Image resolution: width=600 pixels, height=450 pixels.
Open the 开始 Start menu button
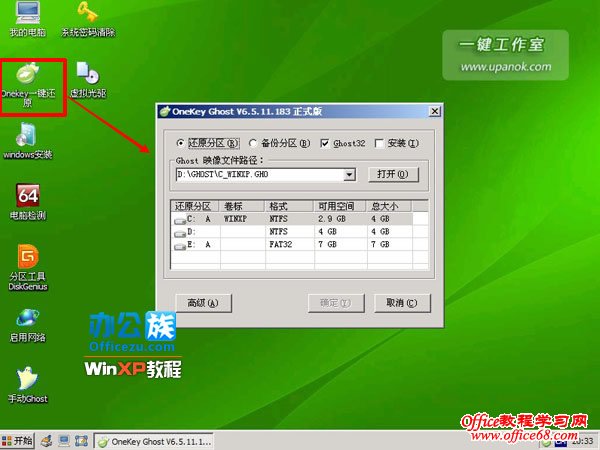[18, 441]
